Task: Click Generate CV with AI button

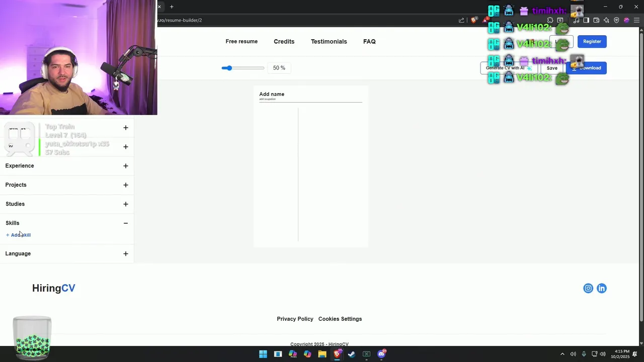Action: pyautogui.click(x=509, y=68)
